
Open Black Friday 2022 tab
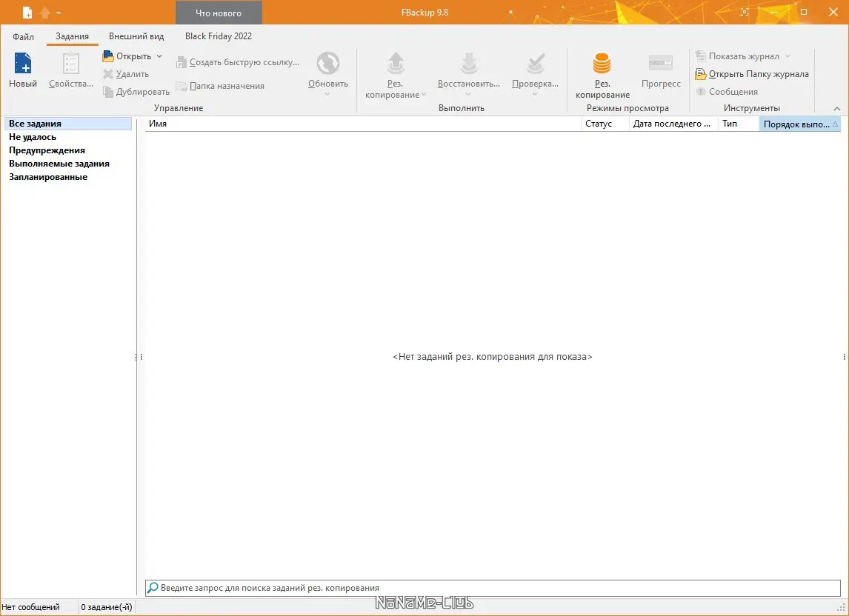coord(219,36)
